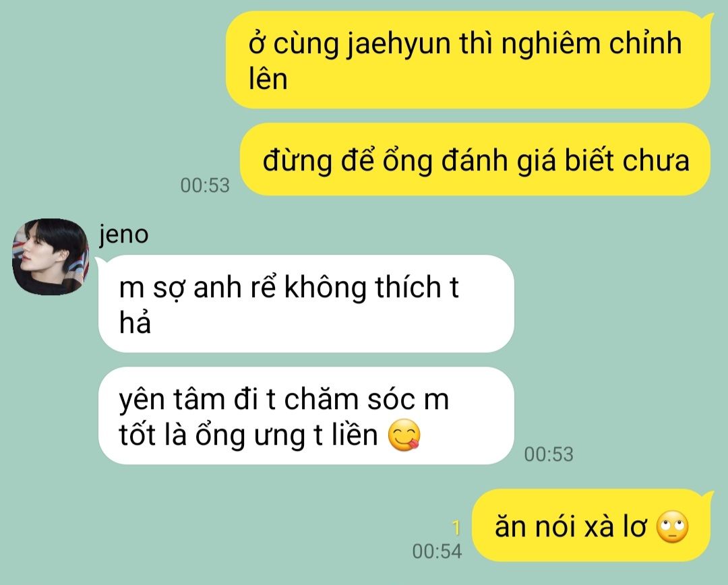The image size is (728, 585).
Task: Tap the speech tail of the last yellow bubble
Action: tap(708, 496)
